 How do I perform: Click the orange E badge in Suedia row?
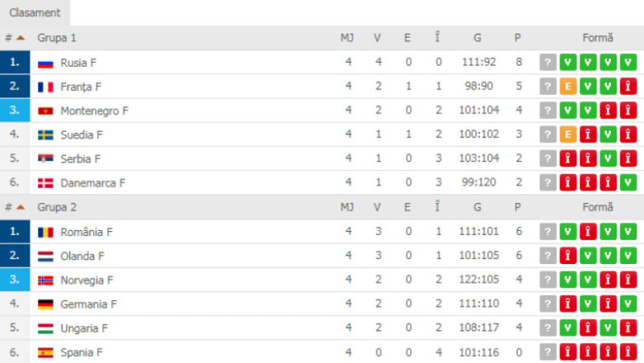(x=568, y=134)
